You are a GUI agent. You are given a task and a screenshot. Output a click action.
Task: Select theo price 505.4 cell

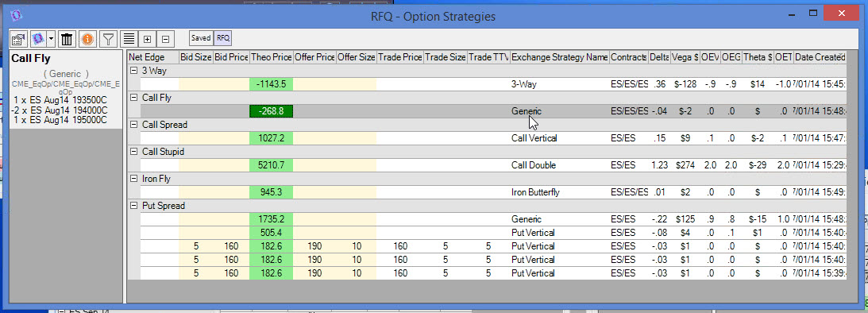click(x=272, y=233)
